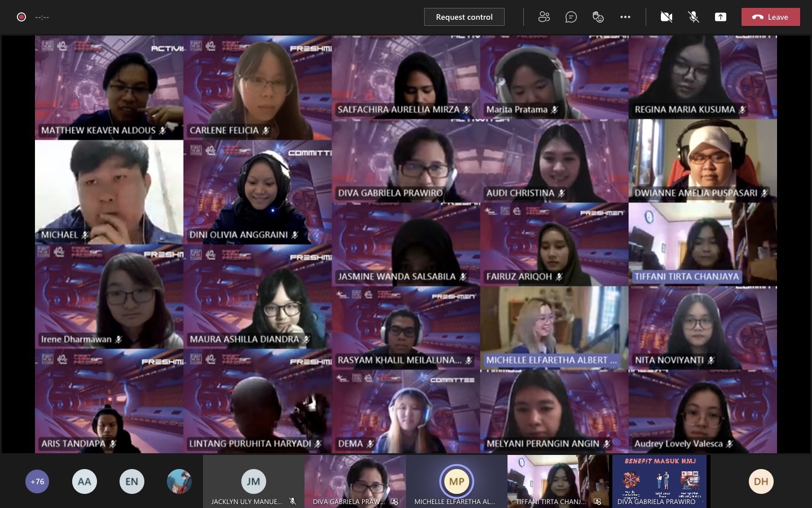
Task: Select Dini Olivia Anggraini's video tile
Action: [x=257, y=192]
